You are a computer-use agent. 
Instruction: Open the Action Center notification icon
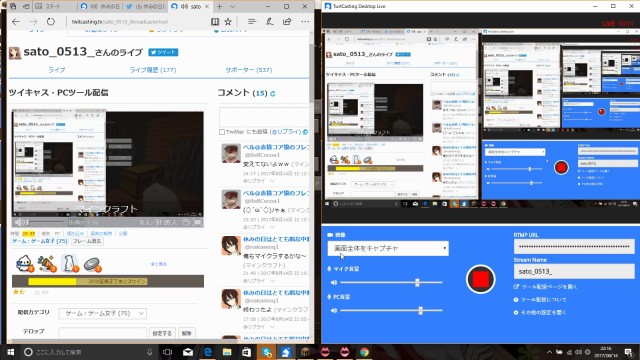click(629, 352)
